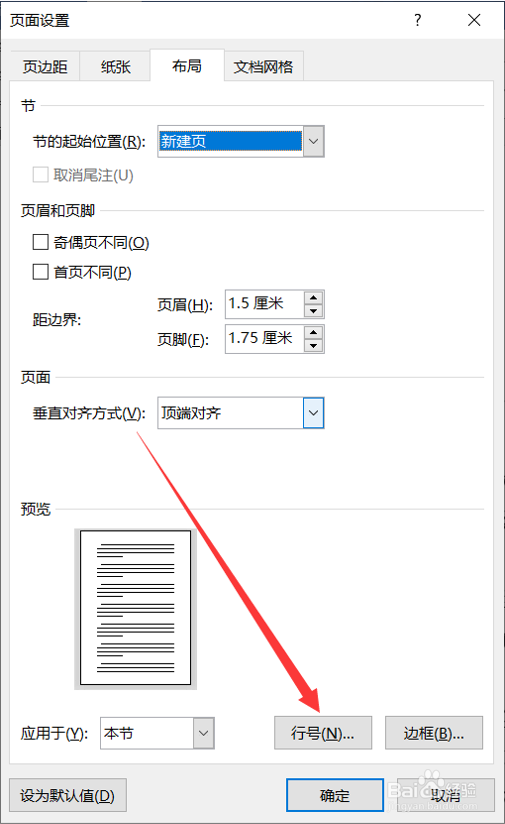Toggle the 取消尾注 checkbox

(40, 174)
